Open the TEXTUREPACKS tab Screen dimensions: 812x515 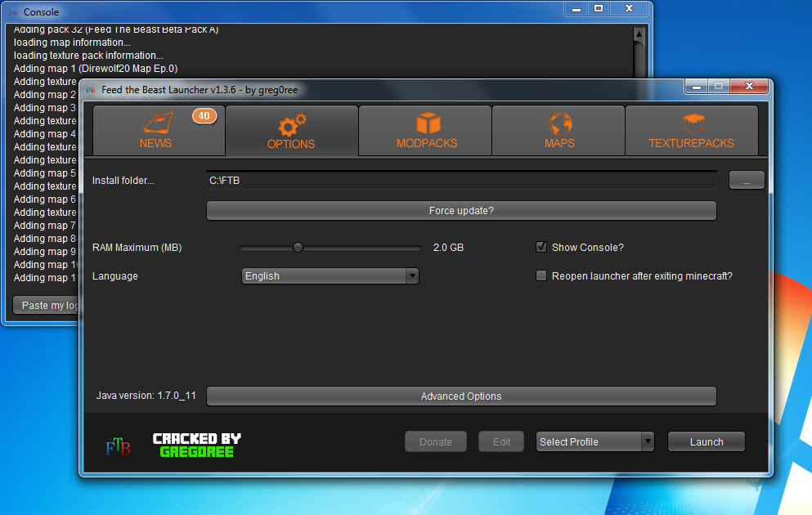pyautogui.click(x=691, y=130)
